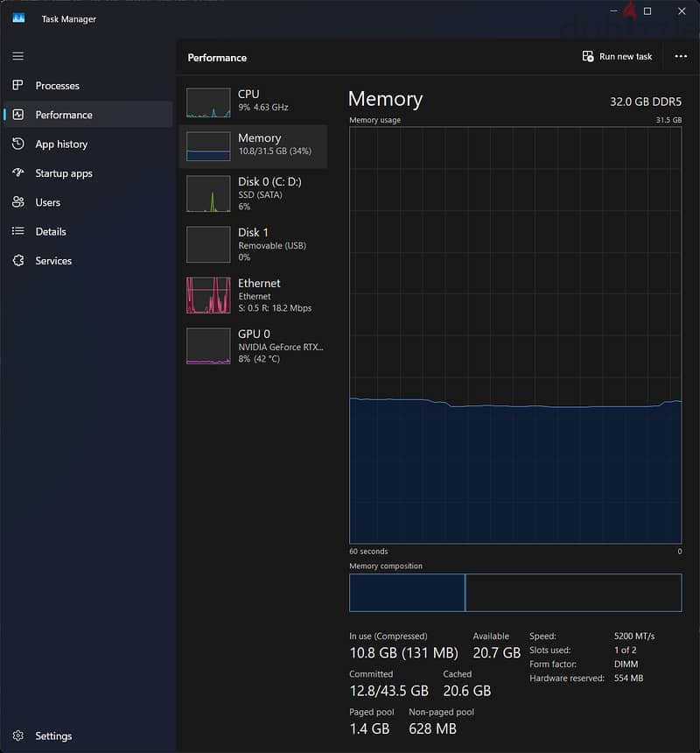Select the Disk 1 mini graph
The image size is (700, 753).
(208, 244)
